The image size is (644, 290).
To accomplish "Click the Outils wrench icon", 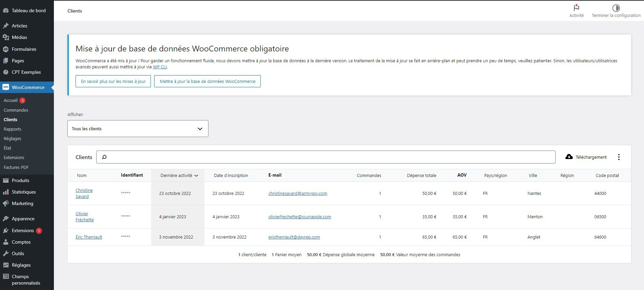I will pyautogui.click(x=6, y=253).
